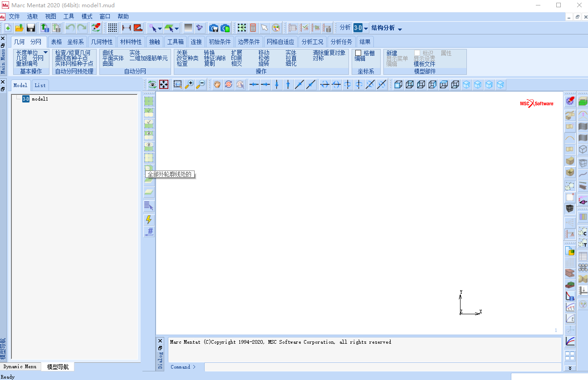Select the Zoom In magnifier icon

[x=189, y=84]
